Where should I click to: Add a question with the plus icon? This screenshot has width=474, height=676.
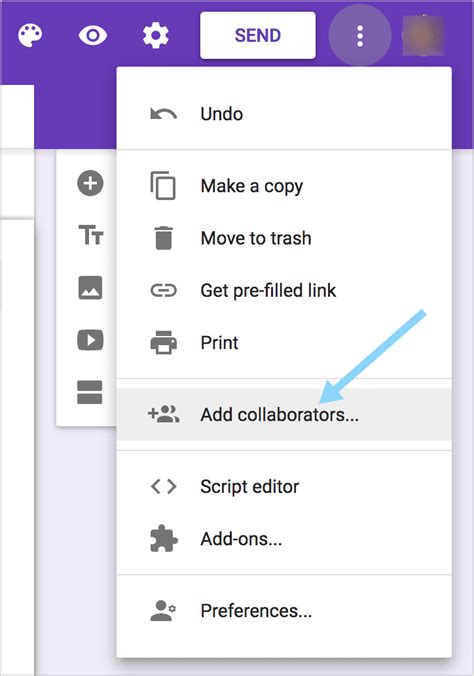pyautogui.click(x=90, y=183)
